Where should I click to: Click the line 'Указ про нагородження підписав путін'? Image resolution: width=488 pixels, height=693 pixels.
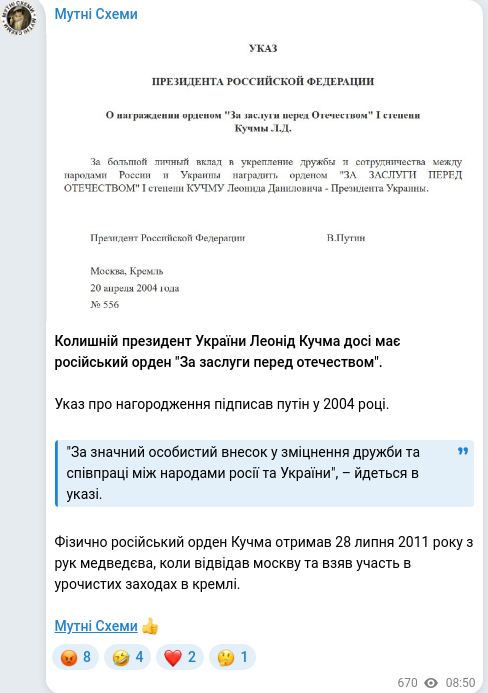coord(222,404)
